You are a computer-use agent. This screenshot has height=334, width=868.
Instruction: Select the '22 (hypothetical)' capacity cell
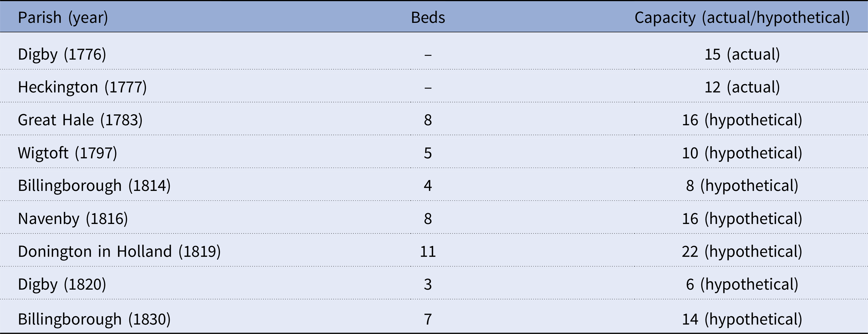(742, 252)
